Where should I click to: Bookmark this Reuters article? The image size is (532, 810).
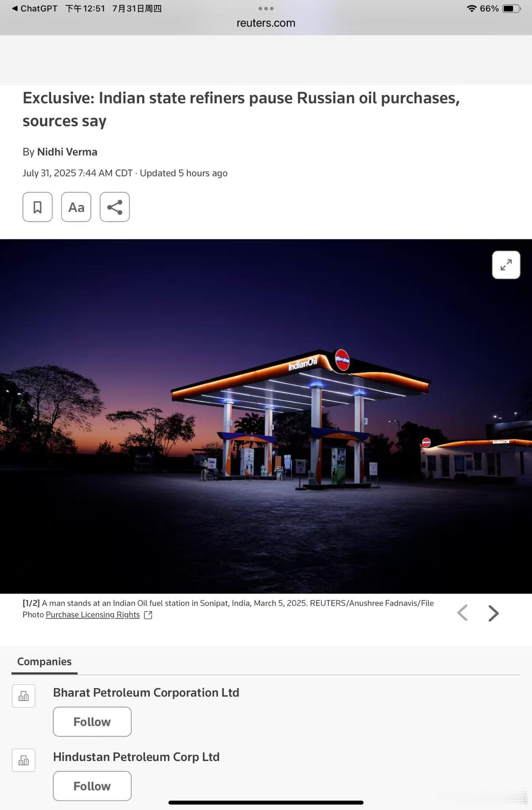(38, 207)
